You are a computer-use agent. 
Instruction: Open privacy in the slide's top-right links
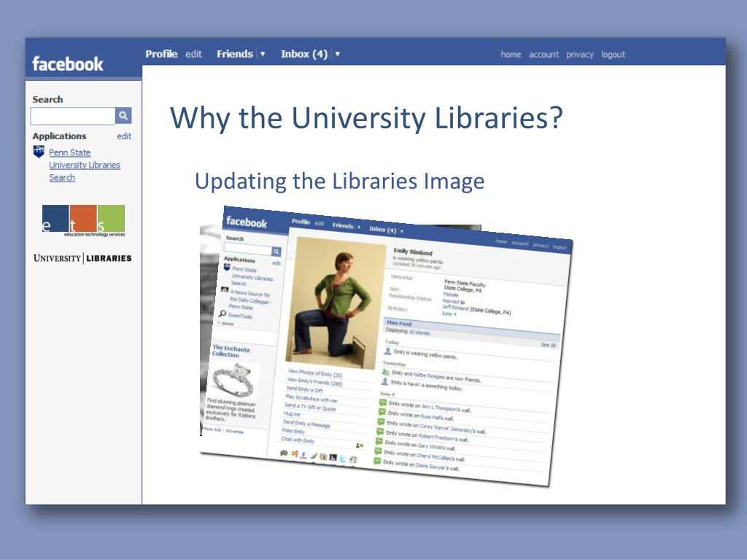tap(580, 54)
